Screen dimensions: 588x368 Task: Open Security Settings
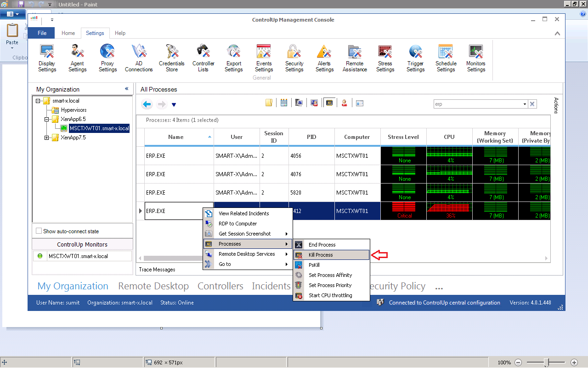(294, 58)
